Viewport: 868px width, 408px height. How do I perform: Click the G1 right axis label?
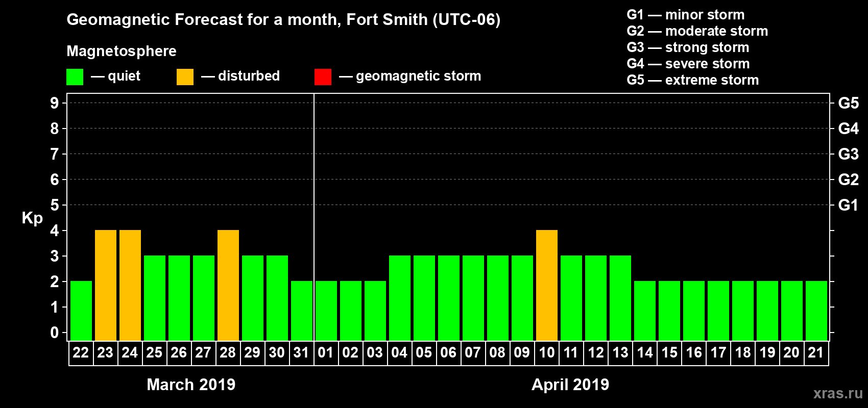pos(849,205)
